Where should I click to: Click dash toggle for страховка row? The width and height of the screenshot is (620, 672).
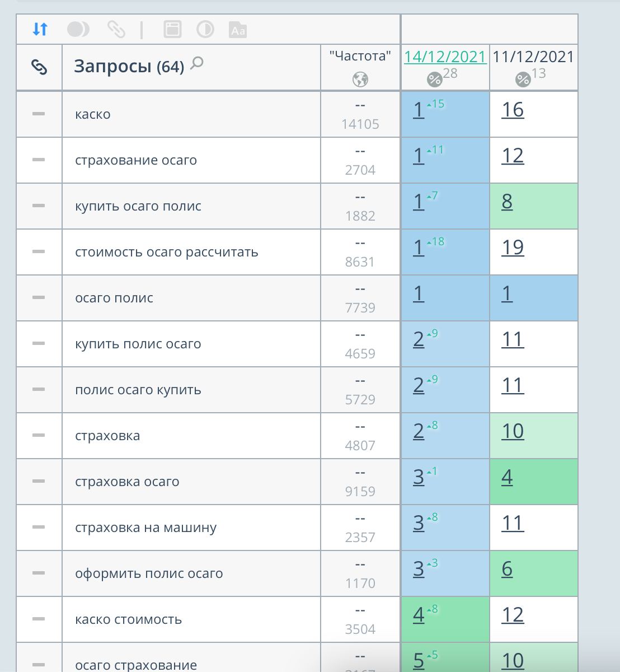point(39,435)
